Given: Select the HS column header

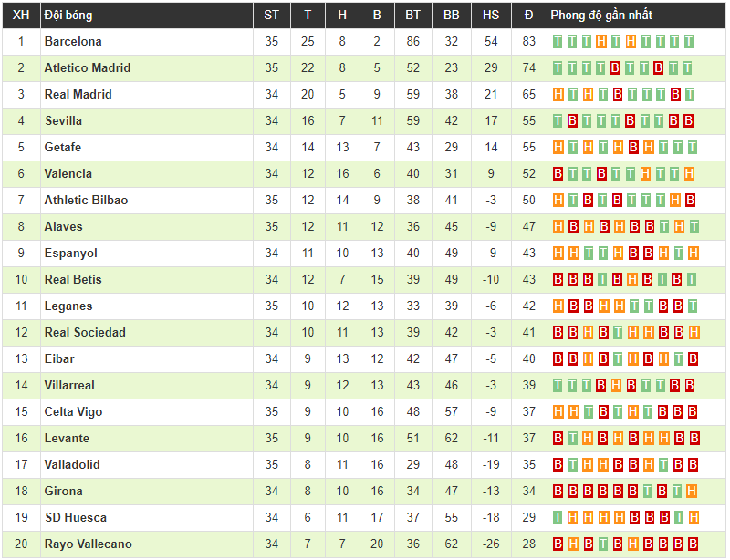Looking at the screenshot, I should tap(491, 16).
